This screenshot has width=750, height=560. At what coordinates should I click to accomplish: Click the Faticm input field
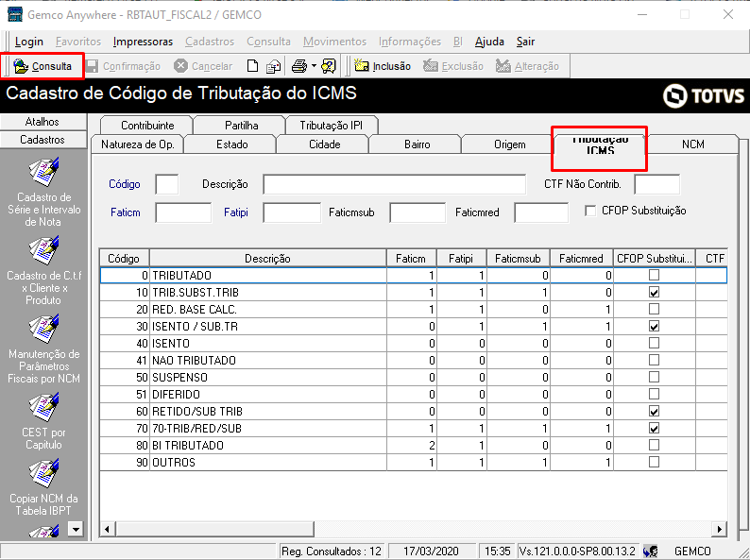tap(183, 212)
